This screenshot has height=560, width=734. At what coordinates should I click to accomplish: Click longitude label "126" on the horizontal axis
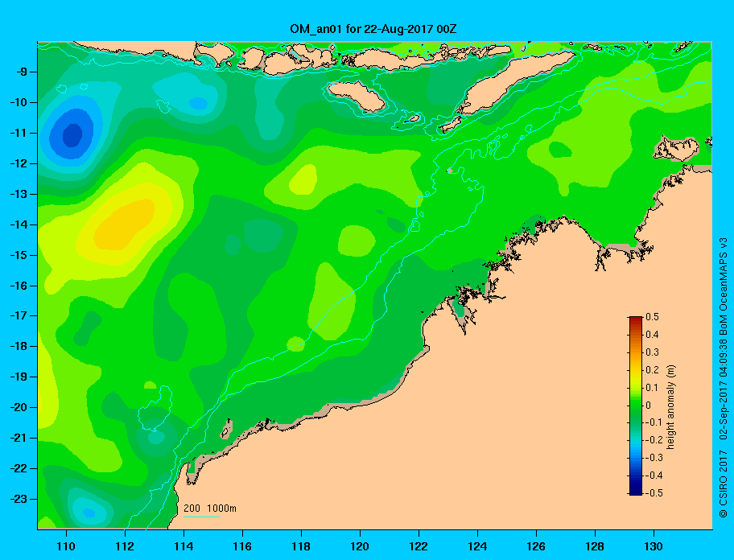click(536, 546)
